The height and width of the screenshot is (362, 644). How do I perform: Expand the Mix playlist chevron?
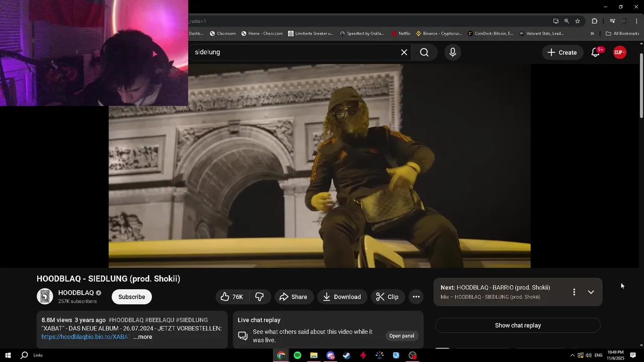pos(591,292)
